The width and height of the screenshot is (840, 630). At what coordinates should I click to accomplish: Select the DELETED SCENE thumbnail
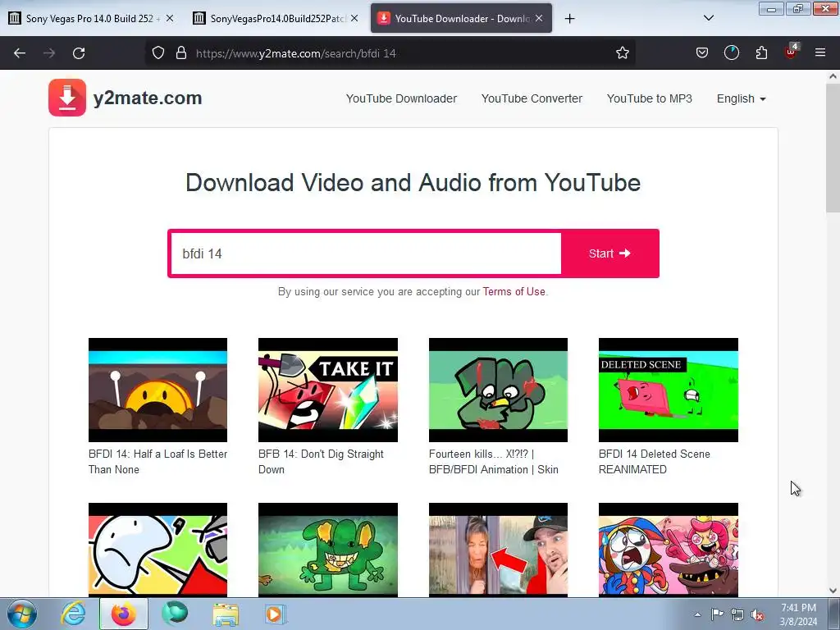(668, 390)
